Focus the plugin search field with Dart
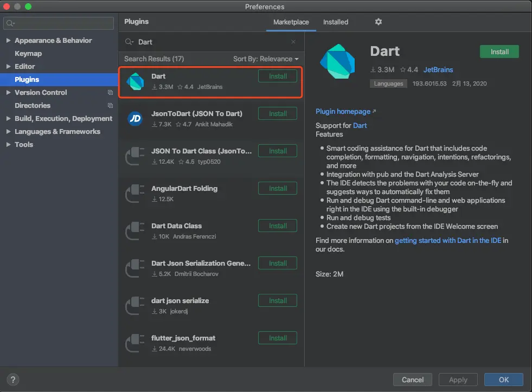This screenshot has width=532, height=392. pyautogui.click(x=211, y=42)
